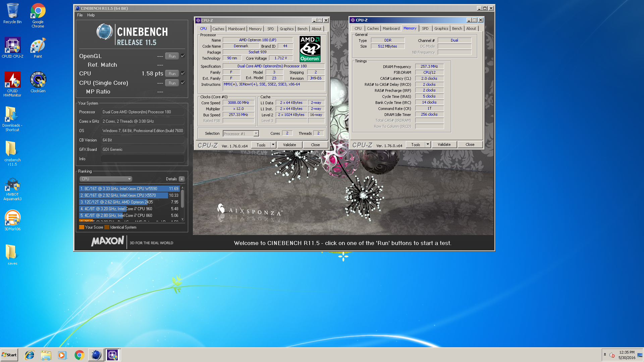Open the ClockGen desktop icon

tap(38, 82)
